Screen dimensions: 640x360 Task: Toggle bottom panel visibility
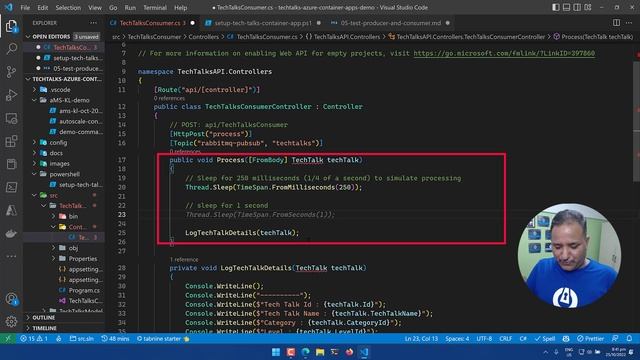567,7
